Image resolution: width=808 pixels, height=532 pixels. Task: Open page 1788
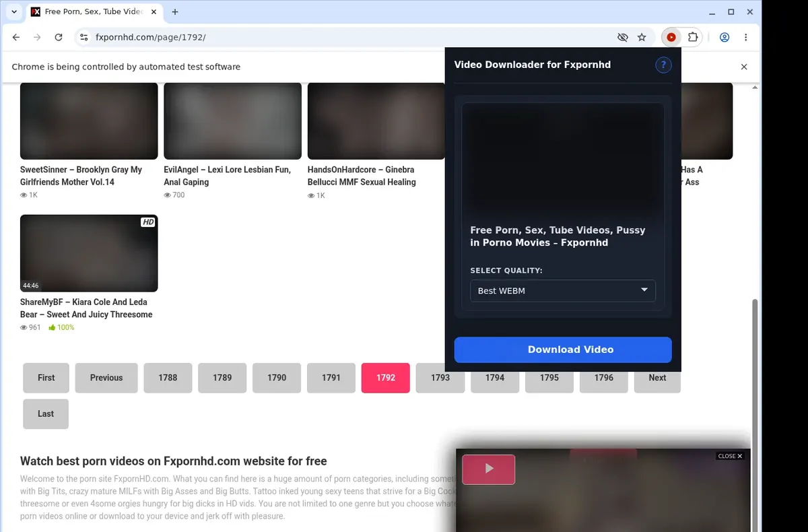[x=168, y=378]
